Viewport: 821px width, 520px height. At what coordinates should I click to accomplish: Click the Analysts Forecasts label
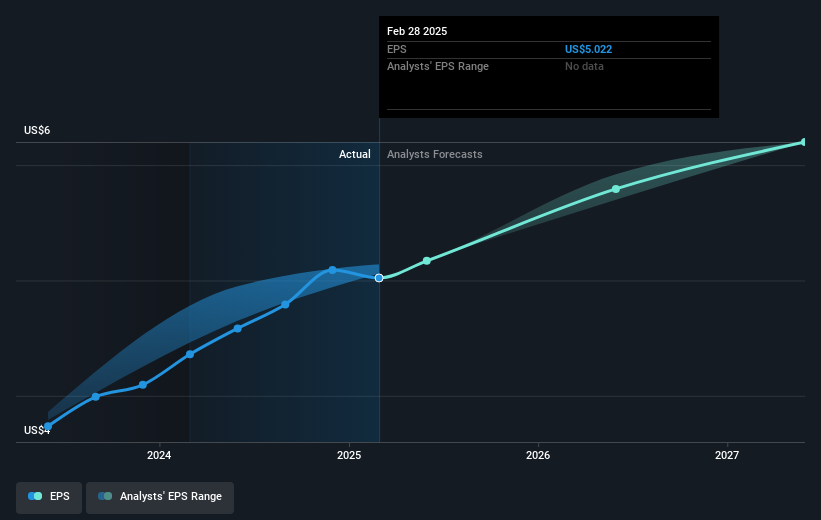pyautogui.click(x=435, y=154)
